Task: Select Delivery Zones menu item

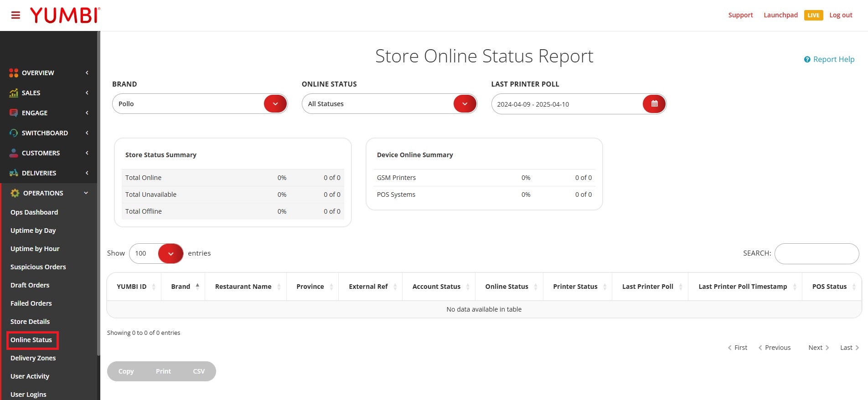Action: [x=33, y=358]
